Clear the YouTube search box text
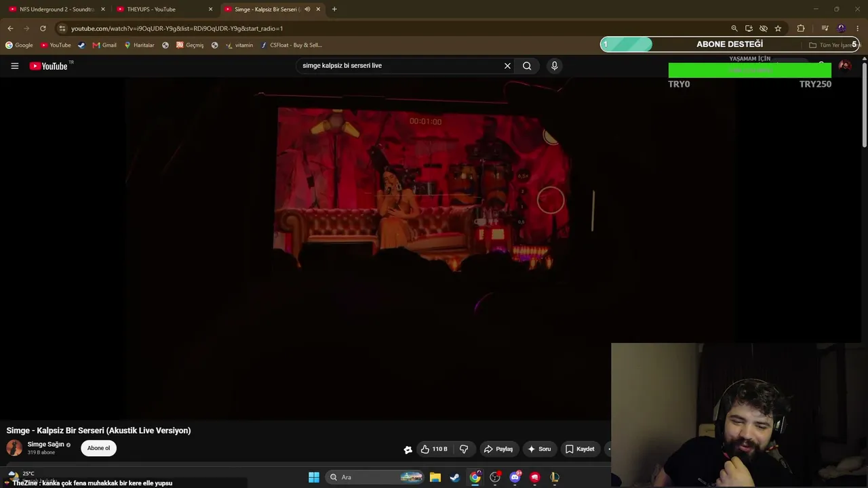This screenshot has width=868, height=488. [507, 66]
